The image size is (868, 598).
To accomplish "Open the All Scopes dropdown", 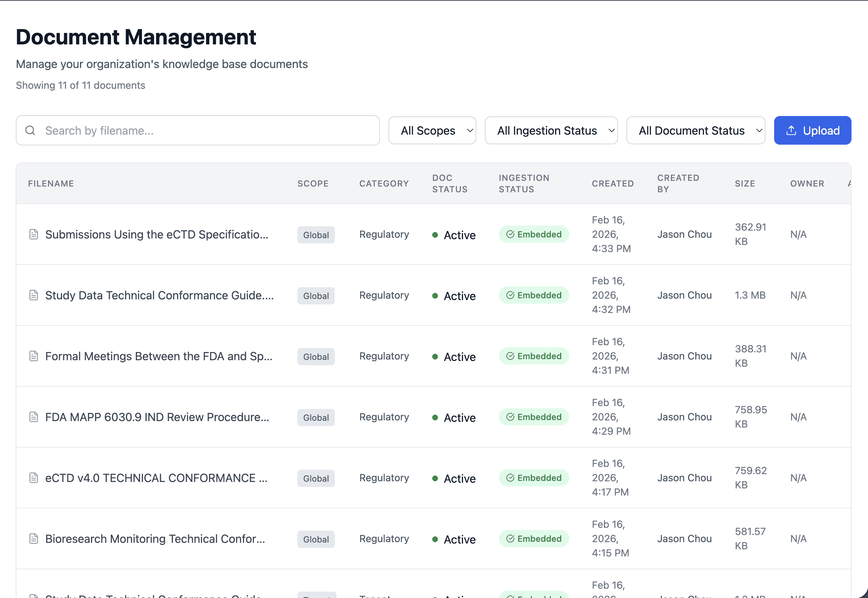I will coord(432,130).
